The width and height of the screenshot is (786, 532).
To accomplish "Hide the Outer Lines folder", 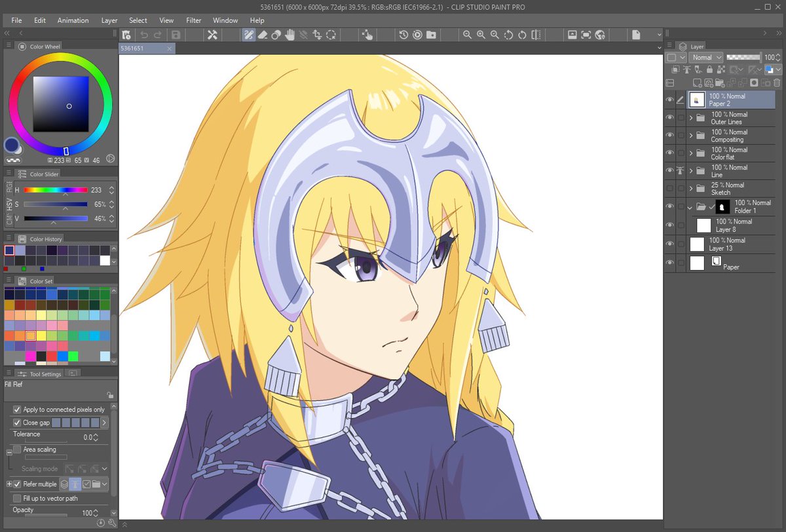I will [669, 118].
